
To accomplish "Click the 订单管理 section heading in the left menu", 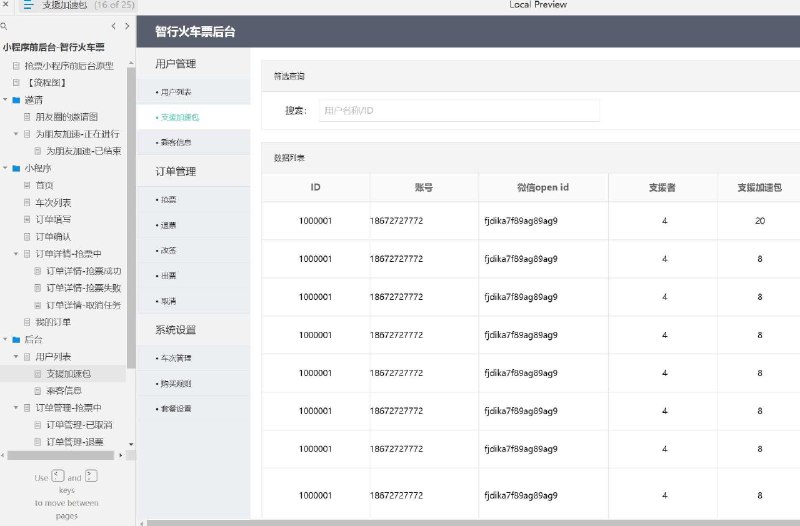I will 176,171.
